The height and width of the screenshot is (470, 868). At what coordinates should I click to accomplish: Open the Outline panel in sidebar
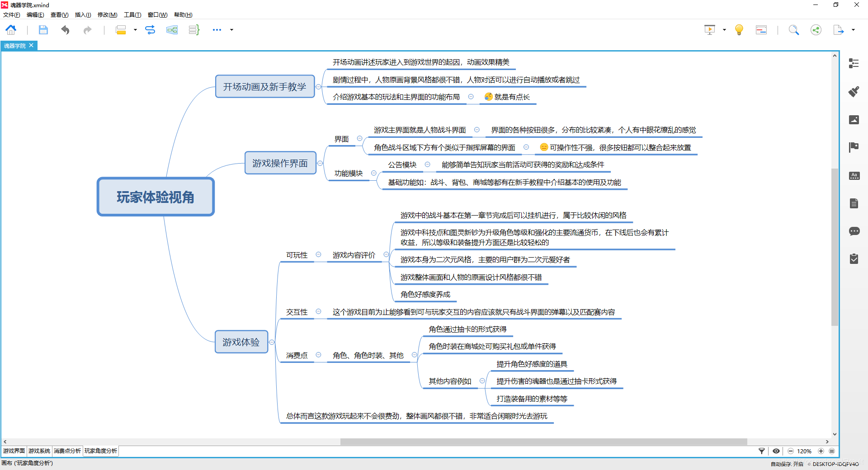[854, 64]
